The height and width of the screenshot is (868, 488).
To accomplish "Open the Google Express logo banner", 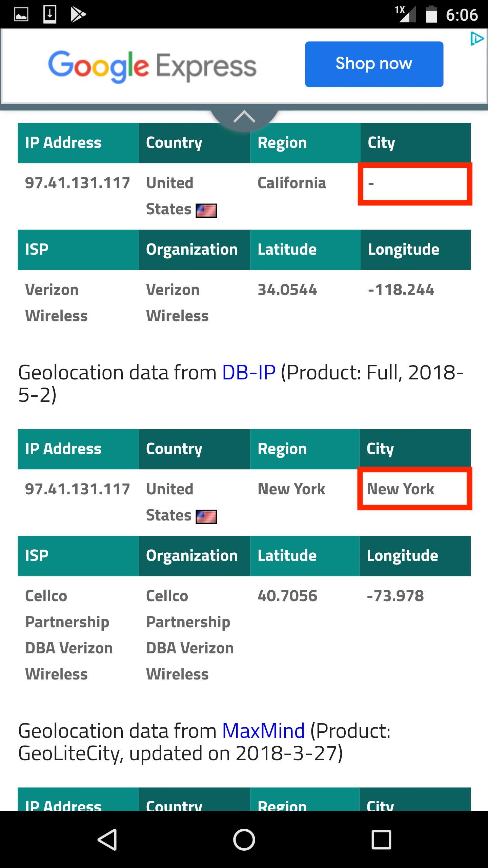I will click(152, 66).
